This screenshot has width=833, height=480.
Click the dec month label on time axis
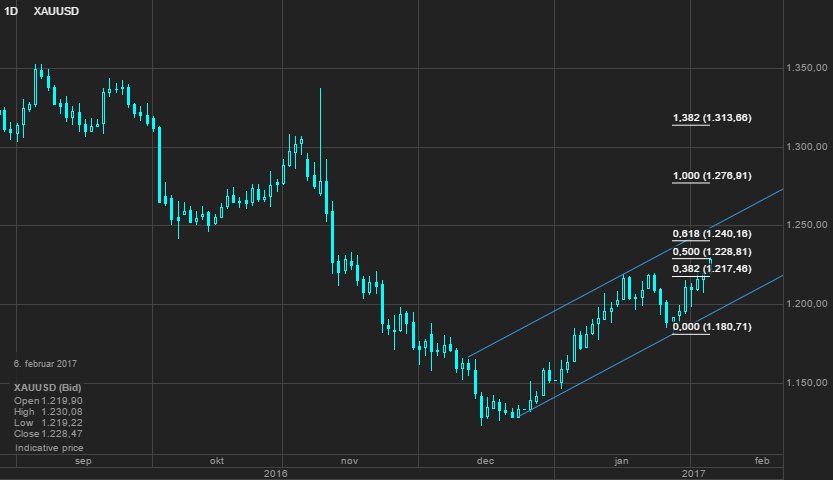coord(486,461)
